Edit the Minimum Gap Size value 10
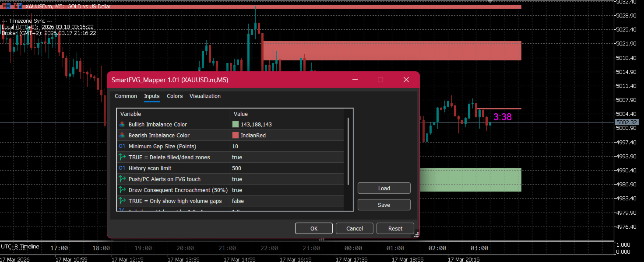This screenshot has height=262, width=644. tap(235, 147)
